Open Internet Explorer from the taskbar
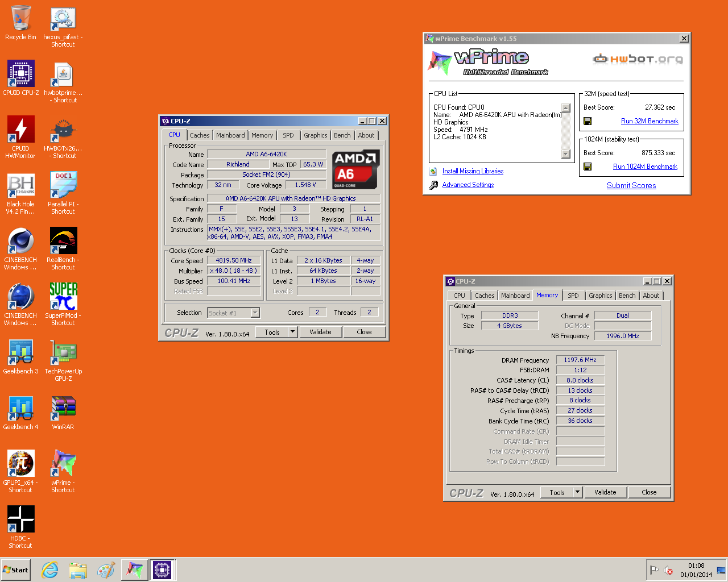 coord(50,570)
